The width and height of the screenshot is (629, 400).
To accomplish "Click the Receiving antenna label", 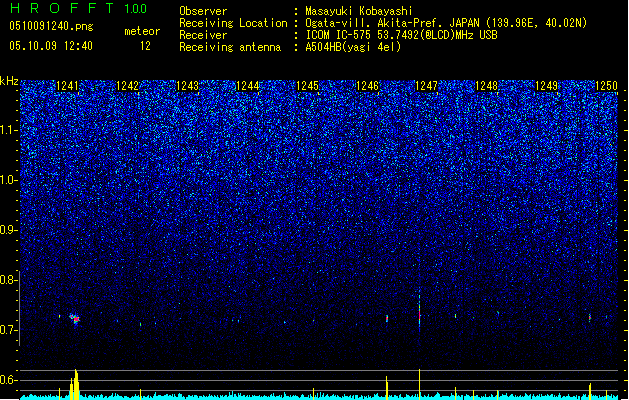I will [230, 47].
